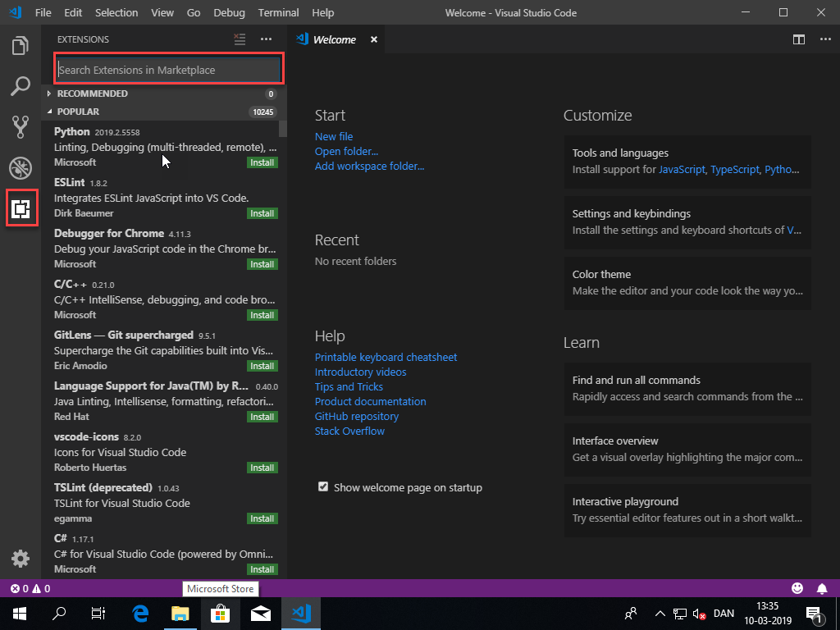Expand the Recommended extensions section
Viewport: 840px width, 630px height.
164,94
